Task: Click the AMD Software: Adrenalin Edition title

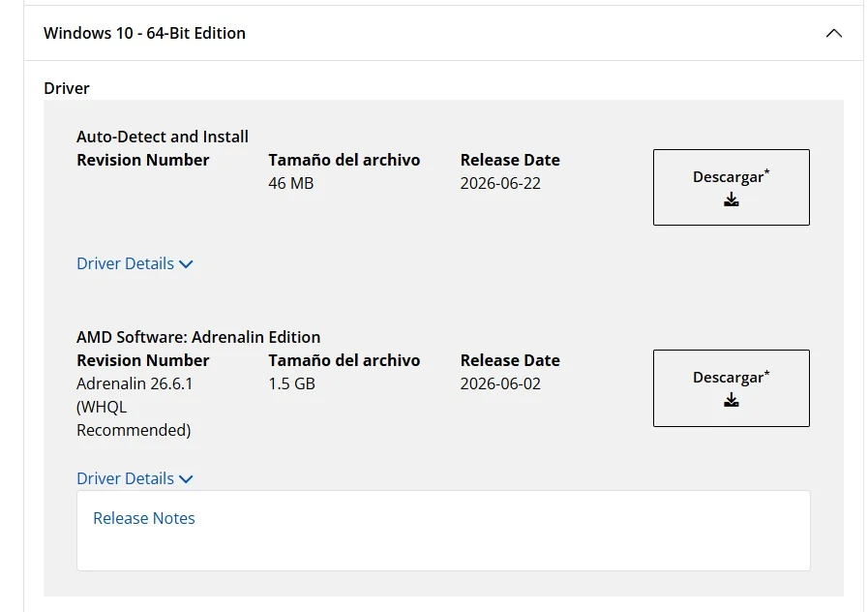Action: coord(198,337)
